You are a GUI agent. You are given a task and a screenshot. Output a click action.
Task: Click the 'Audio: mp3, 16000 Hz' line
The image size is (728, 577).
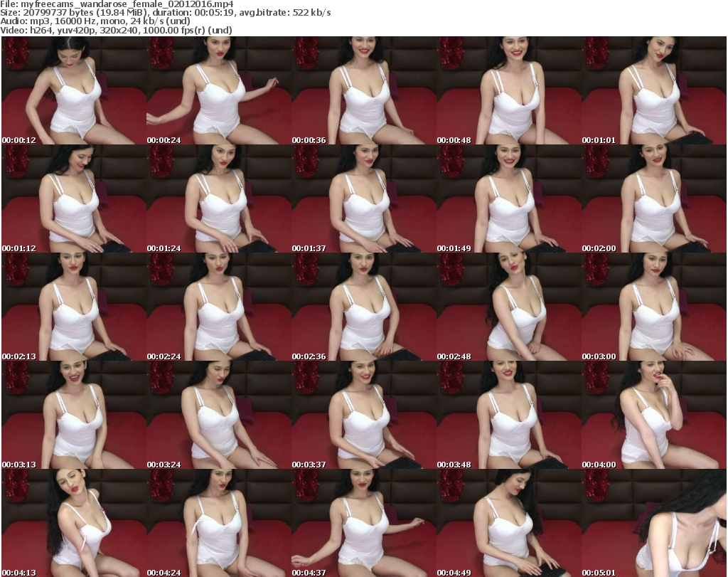point(95,21)
